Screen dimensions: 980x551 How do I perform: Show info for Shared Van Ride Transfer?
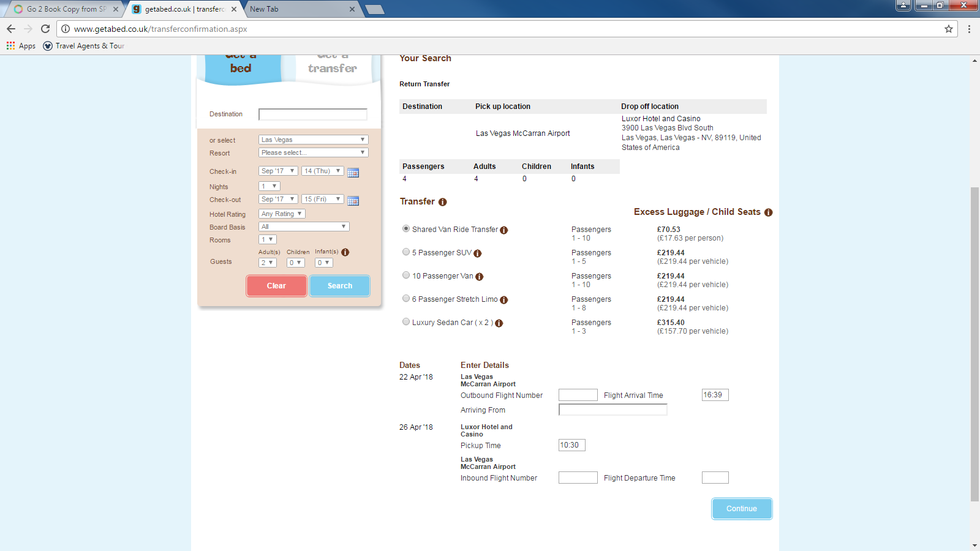coord(503,230)
